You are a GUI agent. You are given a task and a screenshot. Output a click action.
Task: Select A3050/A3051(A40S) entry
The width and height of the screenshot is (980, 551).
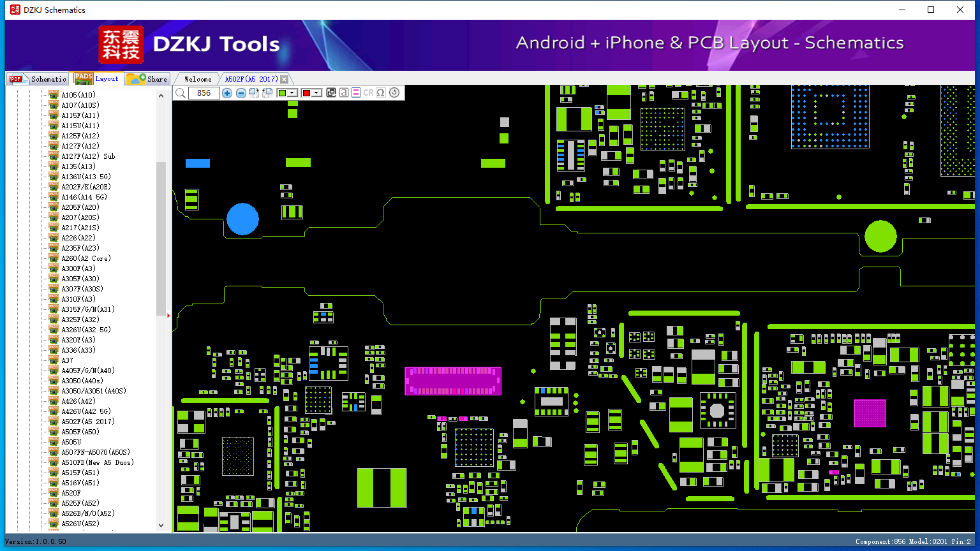click(x=94, y=391)
